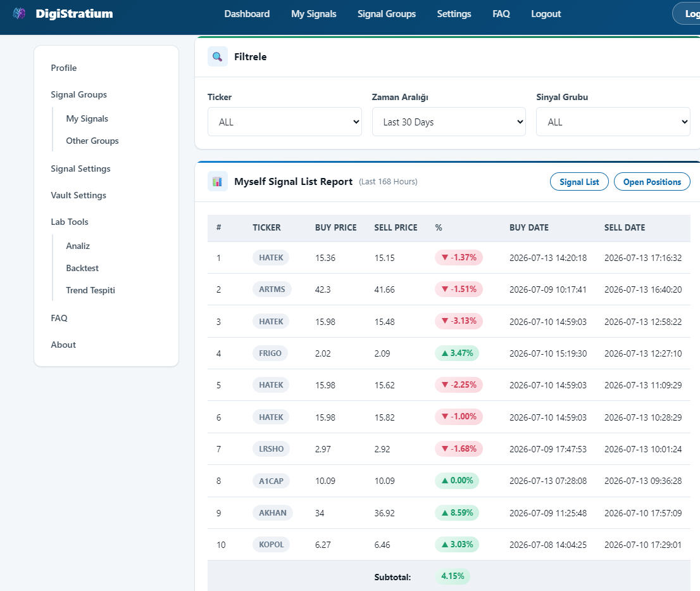Click the Subtotal label
The image size is (700, 591).
[x=392, y=577]
